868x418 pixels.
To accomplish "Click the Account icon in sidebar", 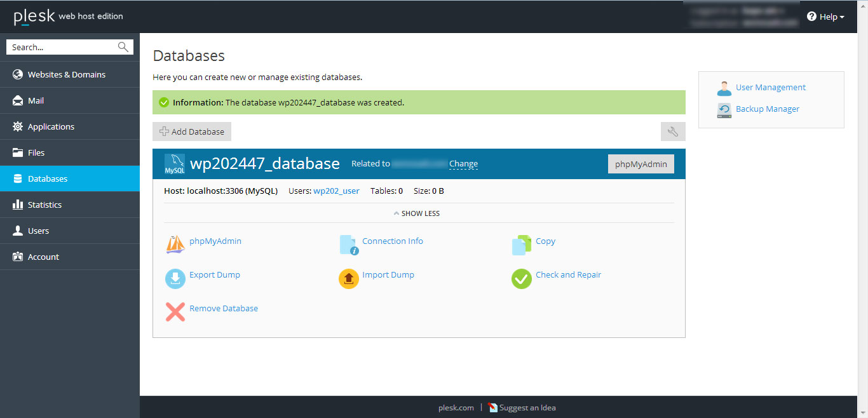I will click(18, 257).
